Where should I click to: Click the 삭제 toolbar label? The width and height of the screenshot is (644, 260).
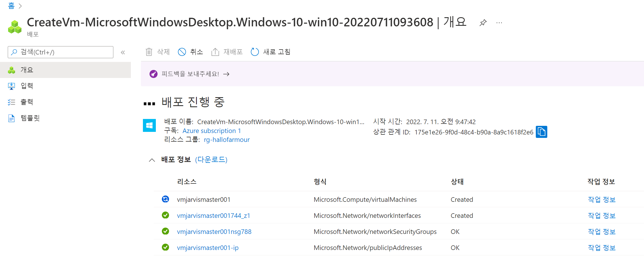(164, 52)
